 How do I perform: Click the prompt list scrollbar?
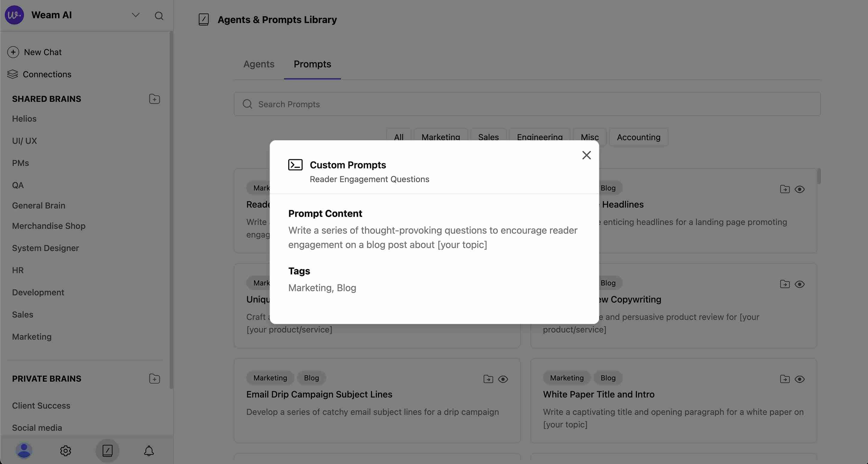pos(819,176)
